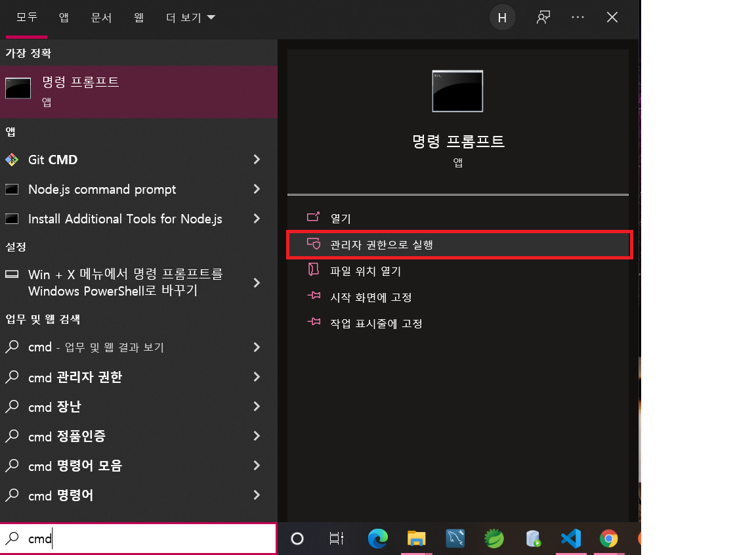
Task: Expand Win + X 메뉴 setting chevron
Action: [257, 283]
